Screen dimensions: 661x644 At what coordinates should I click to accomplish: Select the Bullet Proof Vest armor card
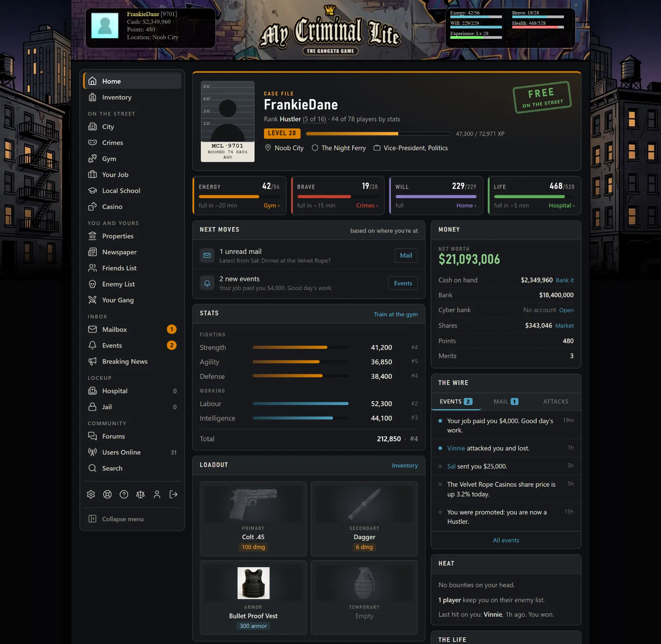pos(253,597)
